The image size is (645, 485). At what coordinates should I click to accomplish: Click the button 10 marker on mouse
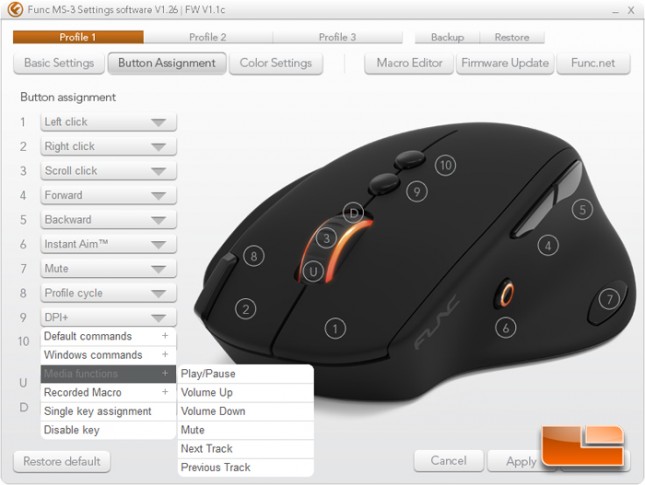445,165
